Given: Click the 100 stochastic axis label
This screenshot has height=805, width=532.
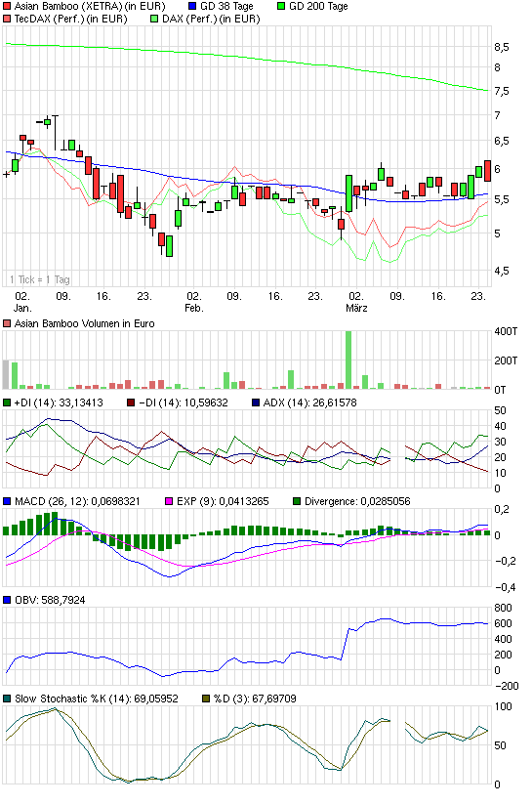Looking at the screenshot, I should tap(503, 706).
